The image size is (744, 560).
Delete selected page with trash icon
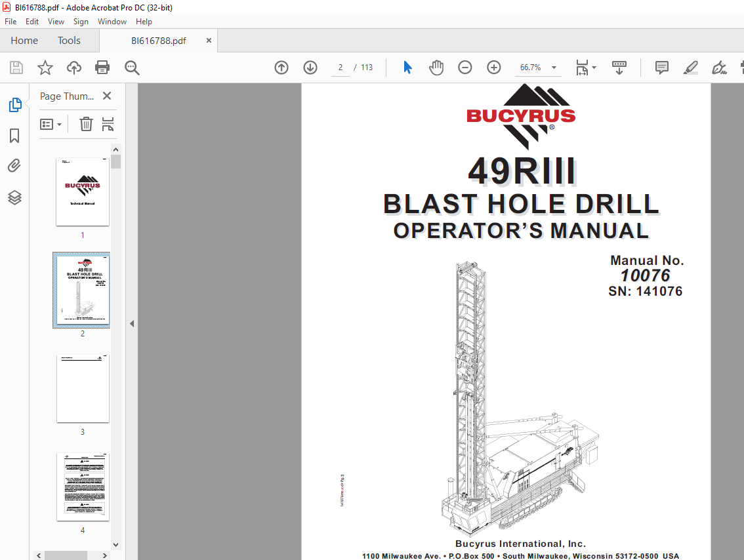pos(86,124)
